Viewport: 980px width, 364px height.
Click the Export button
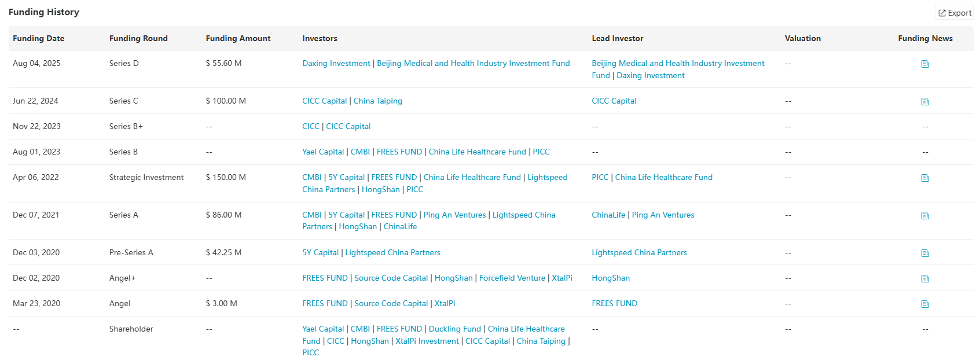(955, 13)
